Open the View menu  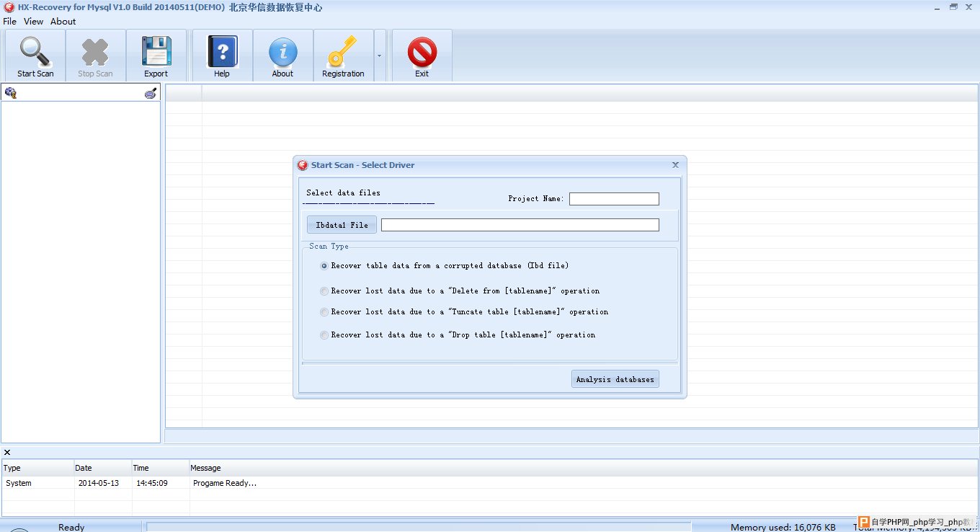pos(33,22)
